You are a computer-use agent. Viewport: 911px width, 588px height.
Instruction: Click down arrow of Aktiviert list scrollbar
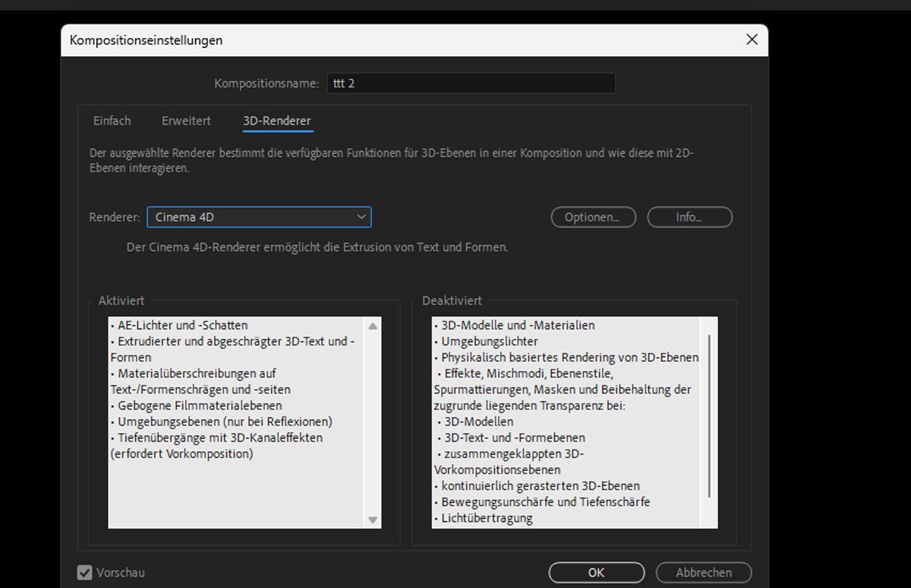pyautogui.click(x=373, y=520)
